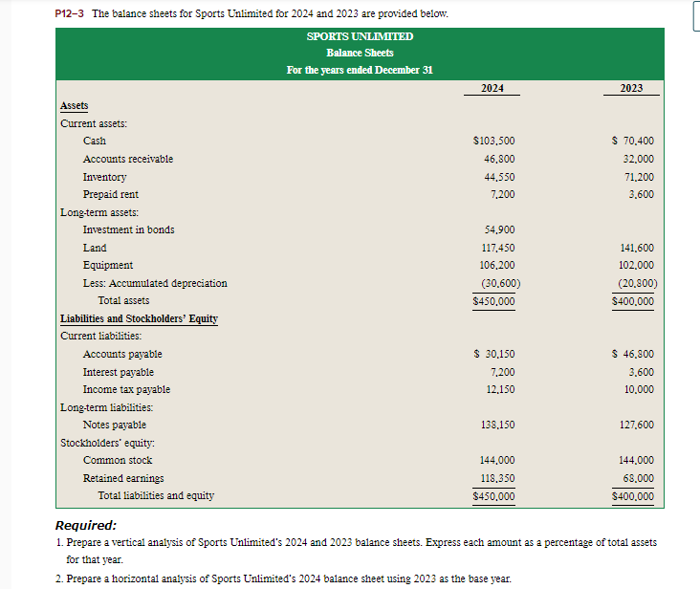Click requirement 2 about horizontal analysis
This screenshot has height=589, width=700.
click(x=283, y=578)
